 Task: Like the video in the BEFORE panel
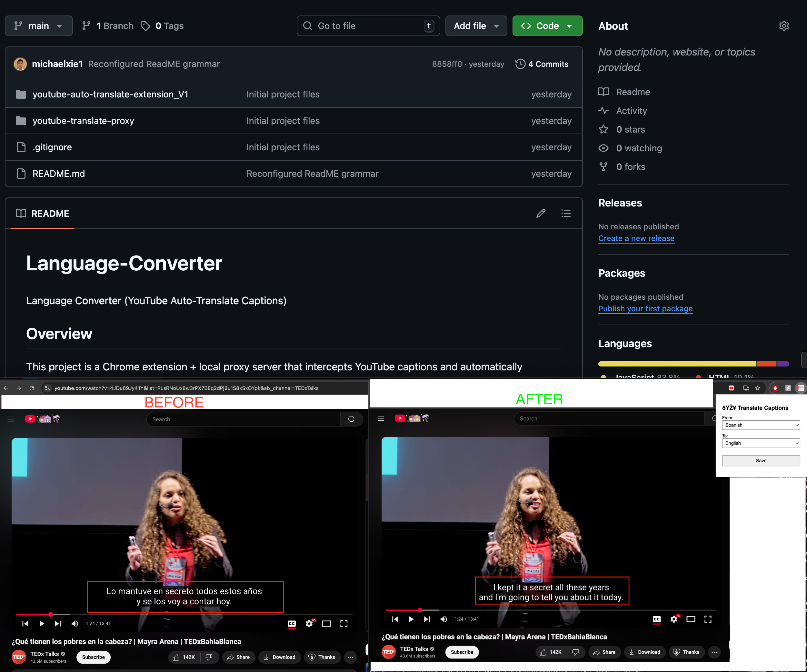(x=184, y=657)
